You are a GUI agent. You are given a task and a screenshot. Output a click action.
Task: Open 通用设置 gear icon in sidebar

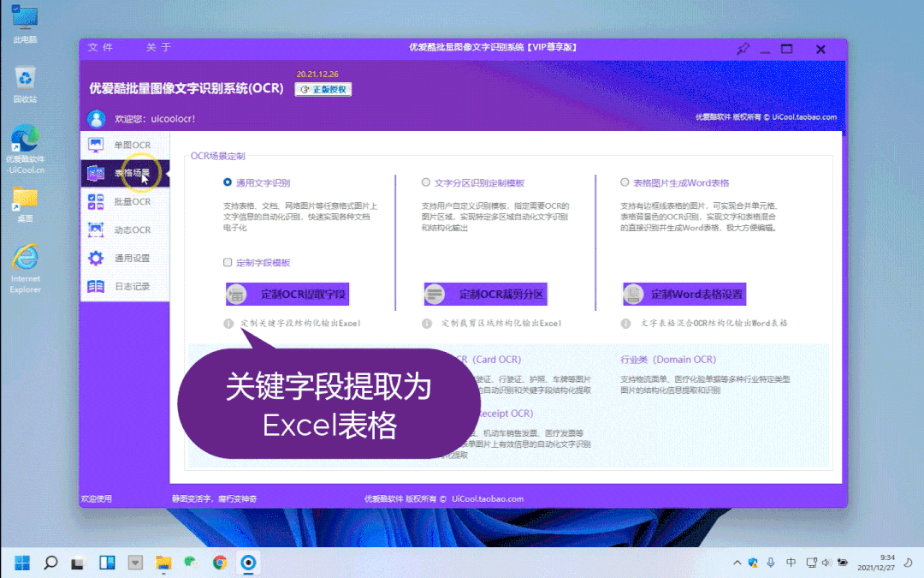pyautogui.click(x=96, y=259)
